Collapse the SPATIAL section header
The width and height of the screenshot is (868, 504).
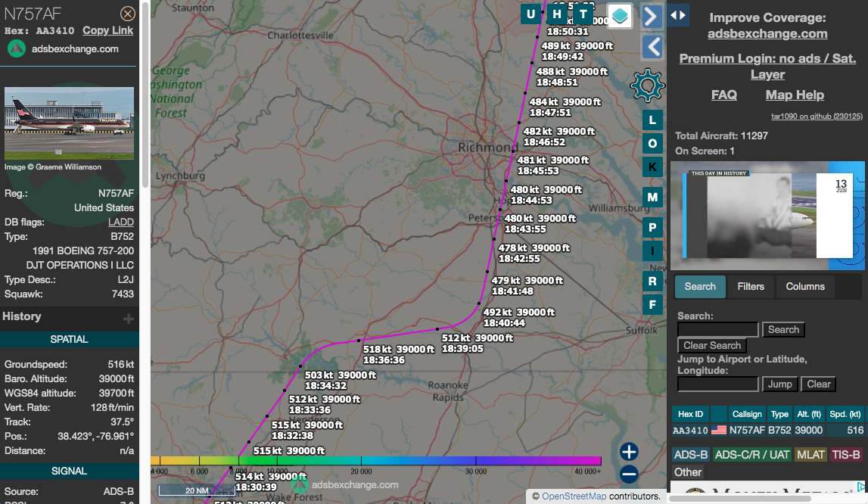pyautogui.click(x=69, y=340)
